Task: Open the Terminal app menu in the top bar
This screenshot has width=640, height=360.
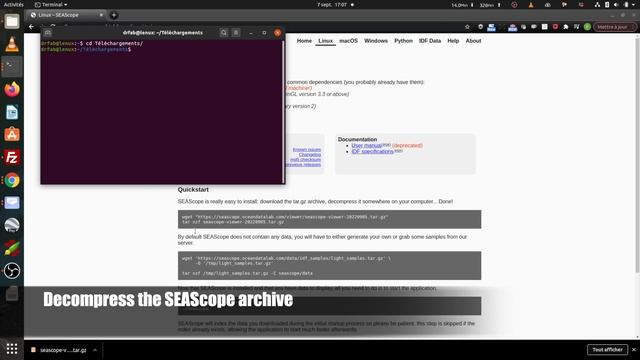Action: pos(51,5)
